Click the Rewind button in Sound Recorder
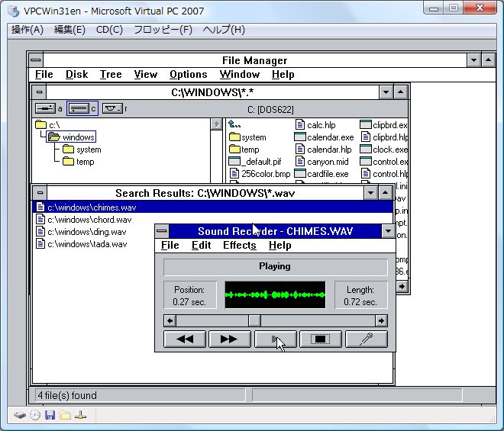 [185, 339]
